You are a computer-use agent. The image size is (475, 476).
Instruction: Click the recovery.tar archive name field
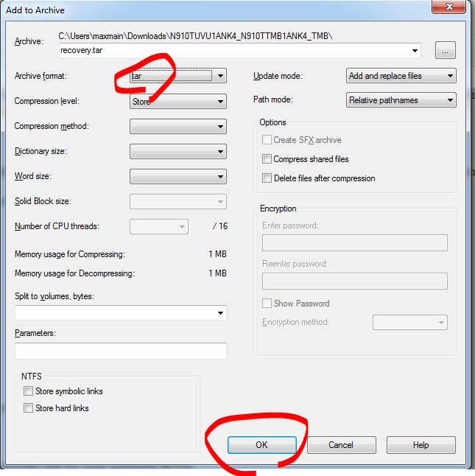pos(239,50)
